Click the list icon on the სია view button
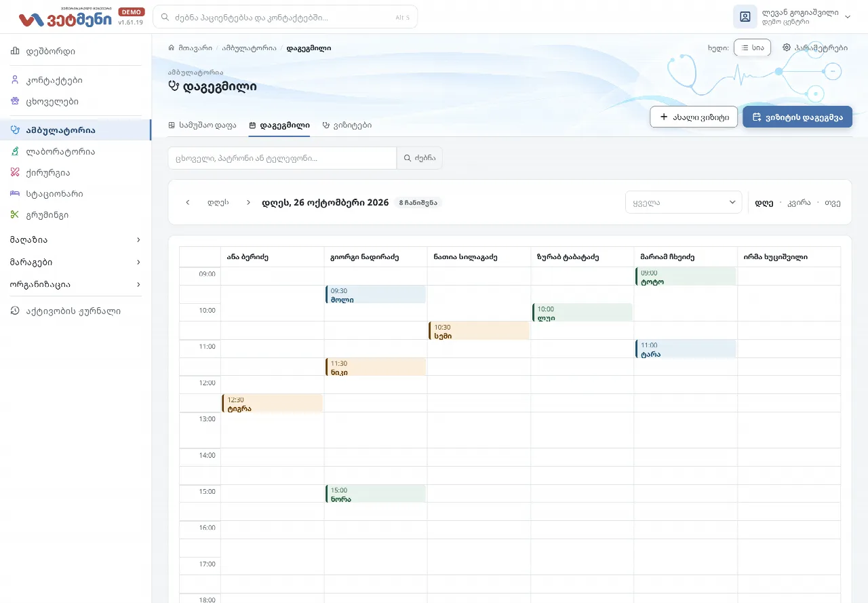This screenshot has height=603, width=868. (745, 47)
